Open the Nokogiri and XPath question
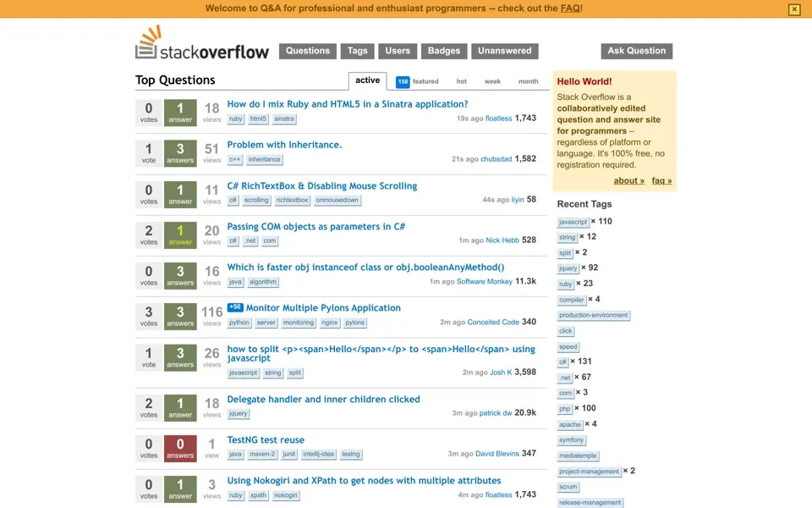 [364, 481]
